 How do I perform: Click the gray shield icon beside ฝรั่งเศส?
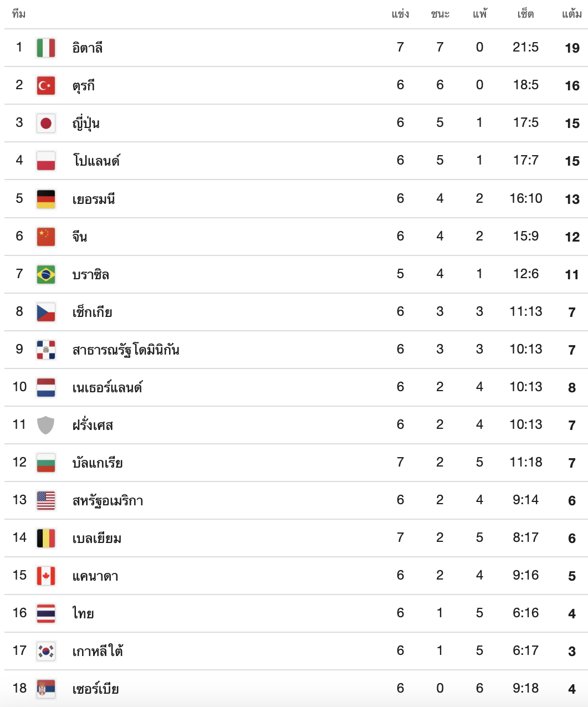[46, 425]
